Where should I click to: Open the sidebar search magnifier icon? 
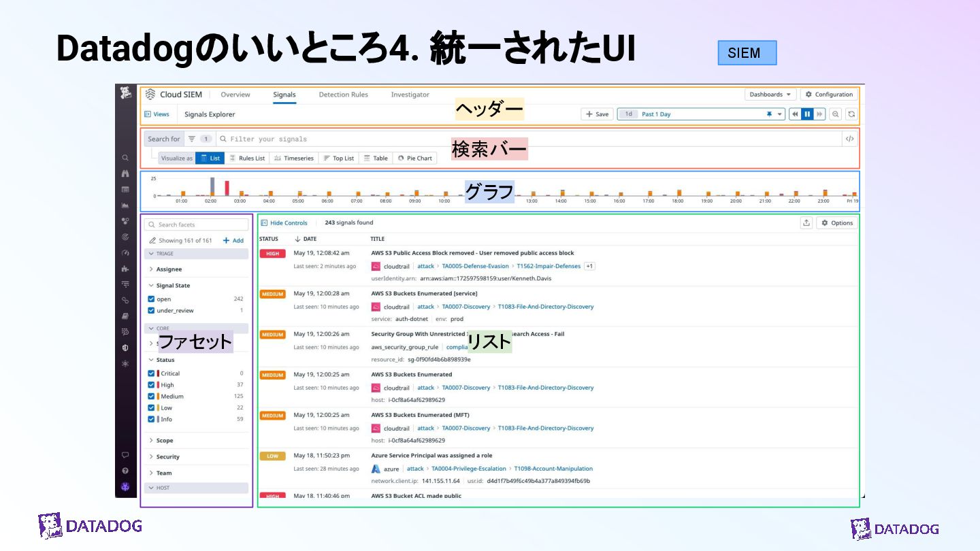click(x=125, y=158)
